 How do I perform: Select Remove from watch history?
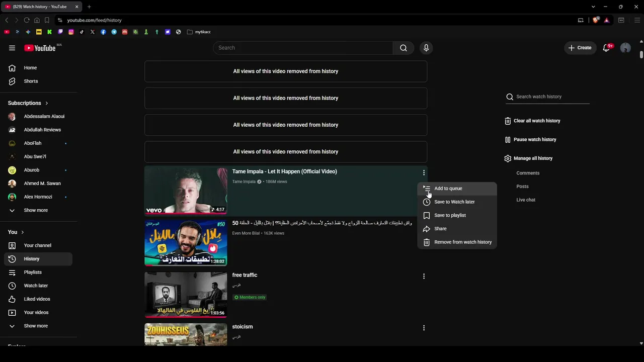(x=457, y=242)
